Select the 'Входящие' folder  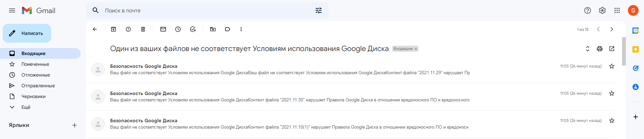click(40, 53)
